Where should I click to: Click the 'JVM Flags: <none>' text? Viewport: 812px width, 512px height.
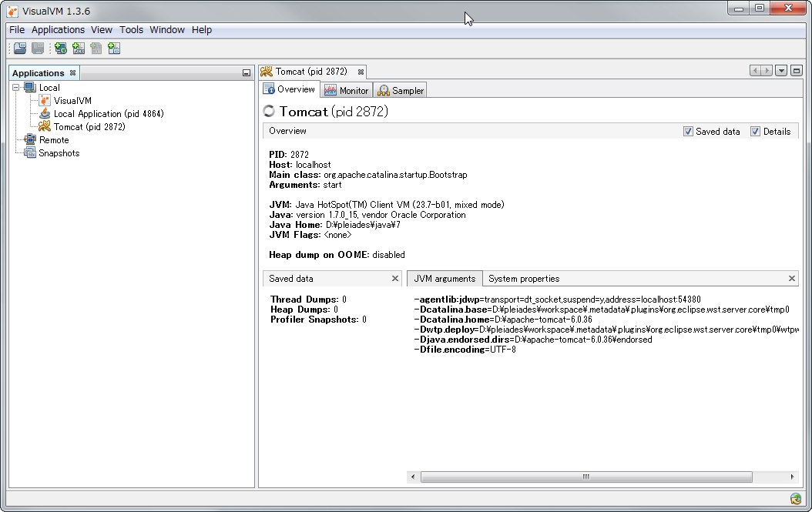point(310,235)
